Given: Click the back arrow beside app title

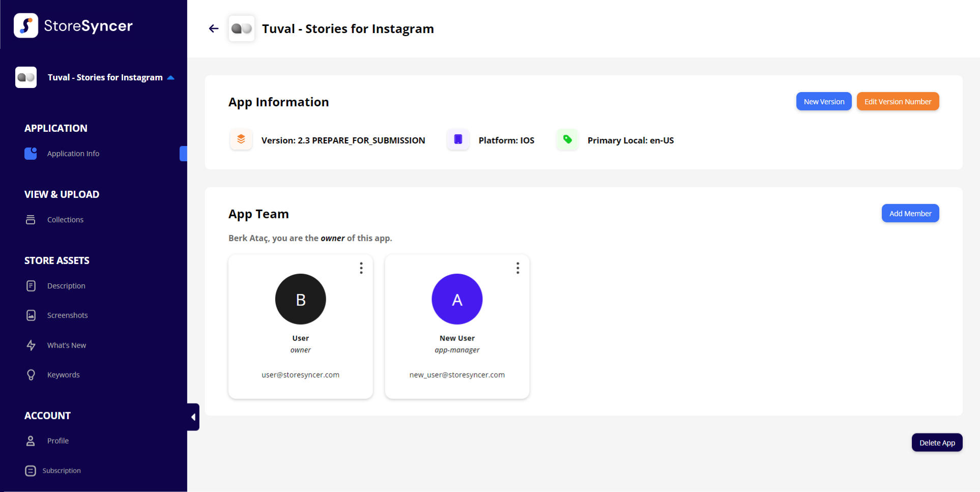Looking at the screenshot, I should point(214,28).
